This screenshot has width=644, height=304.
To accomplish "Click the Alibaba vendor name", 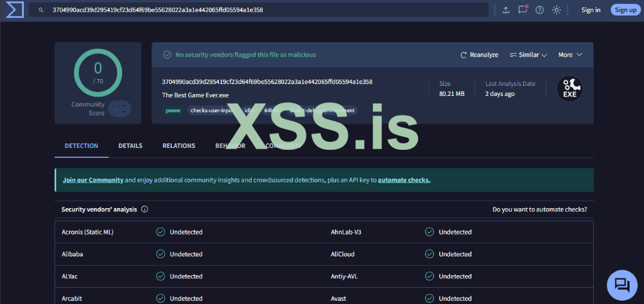I will (x=72, y=254).
